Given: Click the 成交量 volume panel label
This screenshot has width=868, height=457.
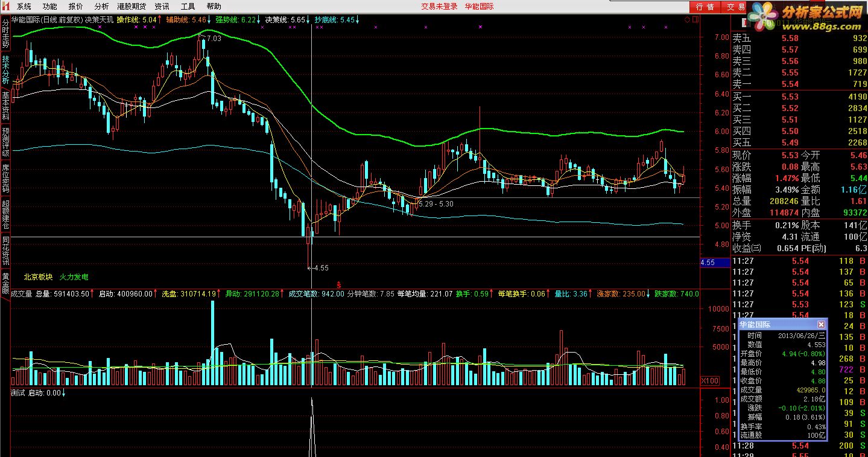Looking at the screenshot, I should [22, 294].
